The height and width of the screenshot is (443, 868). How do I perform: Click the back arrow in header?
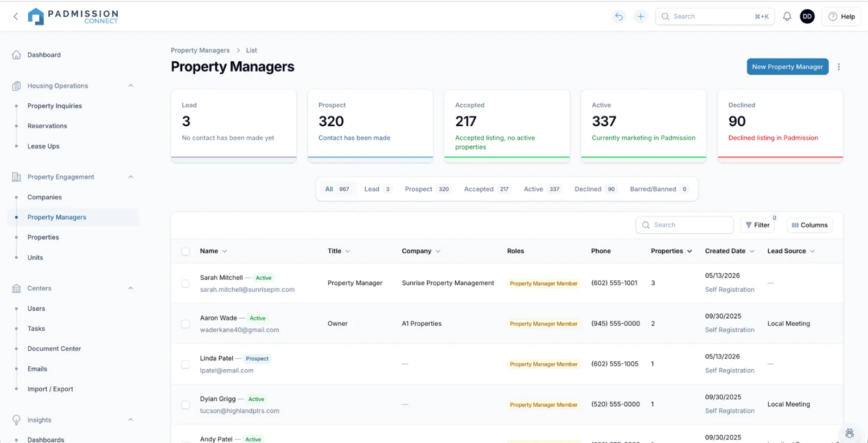pyautogui.click(x=16, y=16)
